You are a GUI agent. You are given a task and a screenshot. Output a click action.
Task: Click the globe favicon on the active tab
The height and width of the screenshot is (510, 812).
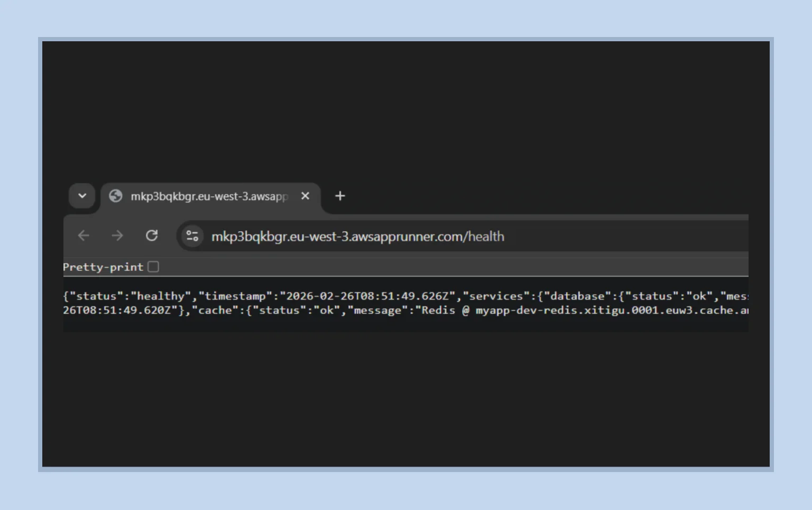(x=116, y=196)
